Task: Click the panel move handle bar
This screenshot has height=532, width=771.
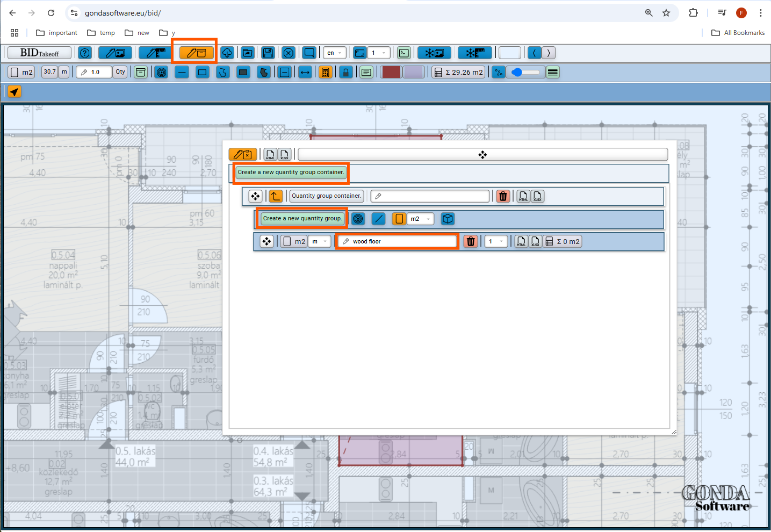Action: click(x=482, y=155)
